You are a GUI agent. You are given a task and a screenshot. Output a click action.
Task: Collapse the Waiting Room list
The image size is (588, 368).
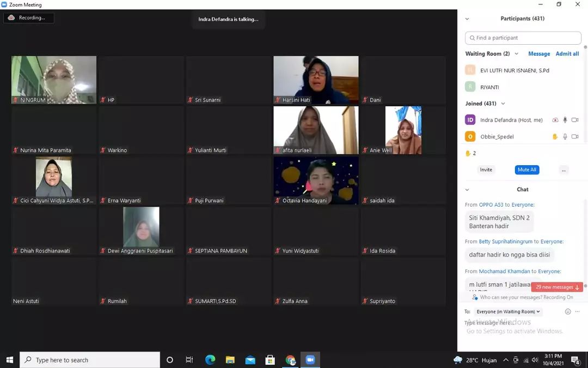[516, 54]
